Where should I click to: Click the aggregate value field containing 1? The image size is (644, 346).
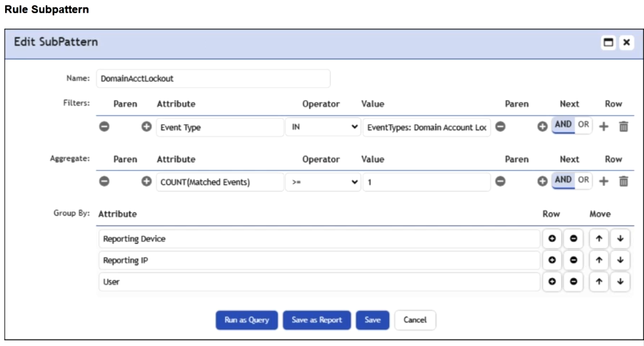coord(427,182)
